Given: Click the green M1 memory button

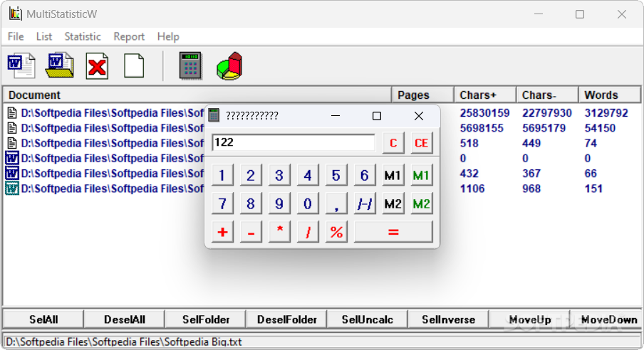Looking at the screenshot, I should tap(422, 175).
